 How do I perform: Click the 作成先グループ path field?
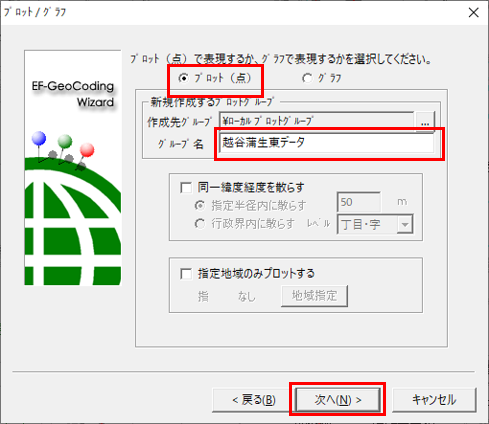pos(316,121)
